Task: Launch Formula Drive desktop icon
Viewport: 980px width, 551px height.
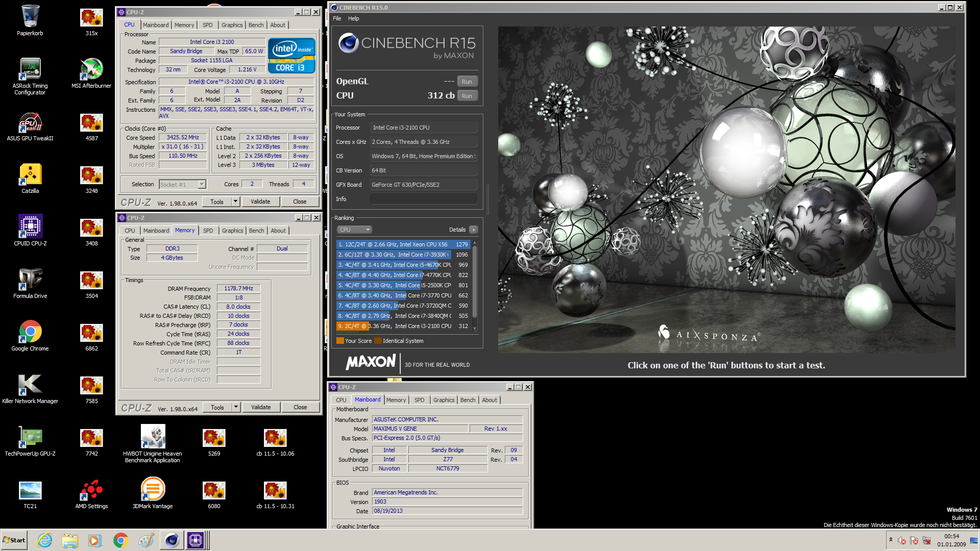Action: click(30, 284)
